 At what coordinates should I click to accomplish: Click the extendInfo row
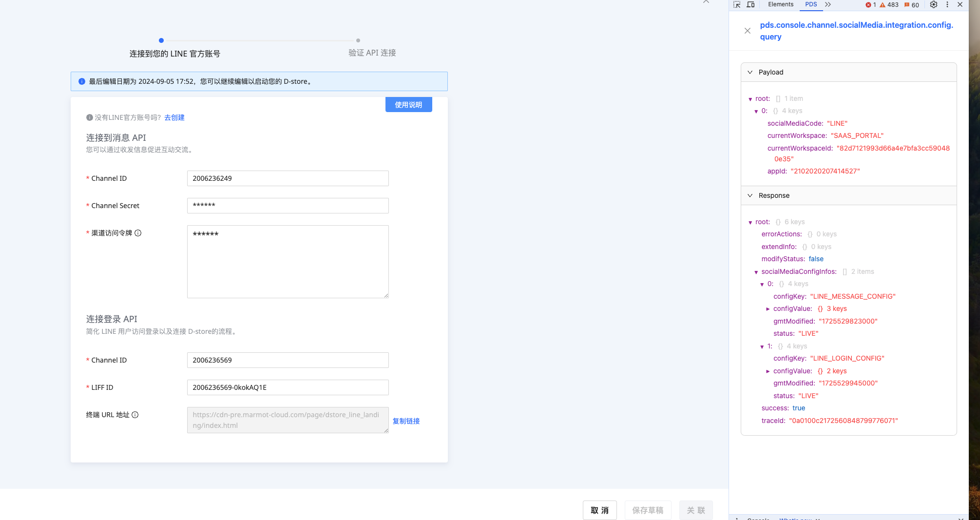tap(796, 247)
